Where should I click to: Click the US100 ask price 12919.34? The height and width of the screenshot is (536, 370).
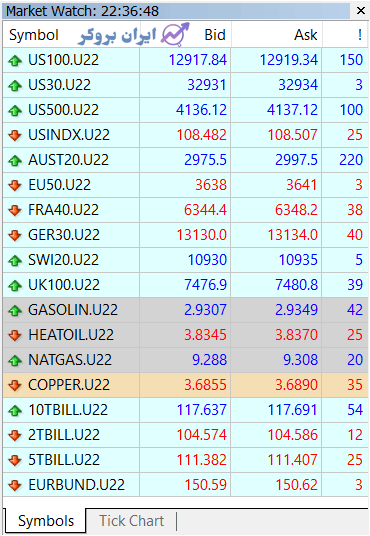289,60
